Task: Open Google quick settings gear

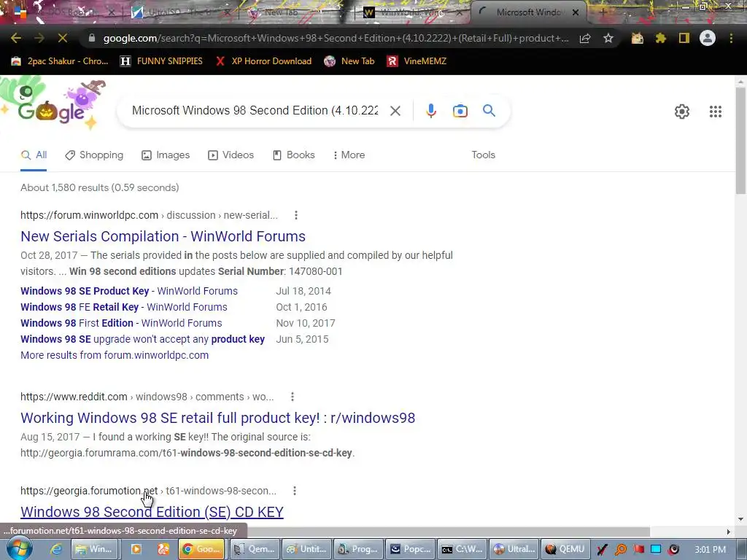Action: [x=682, y=112]
